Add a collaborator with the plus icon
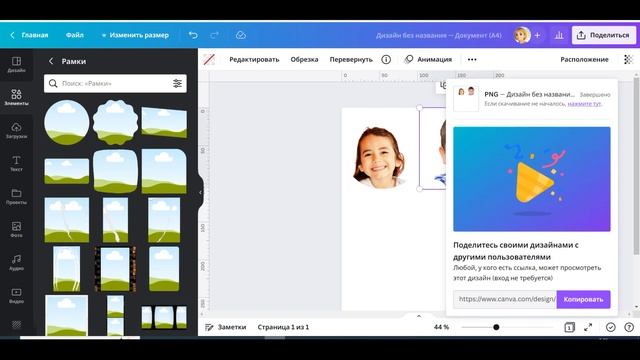Viewport: 640px width, 360px height. point(538,36)
